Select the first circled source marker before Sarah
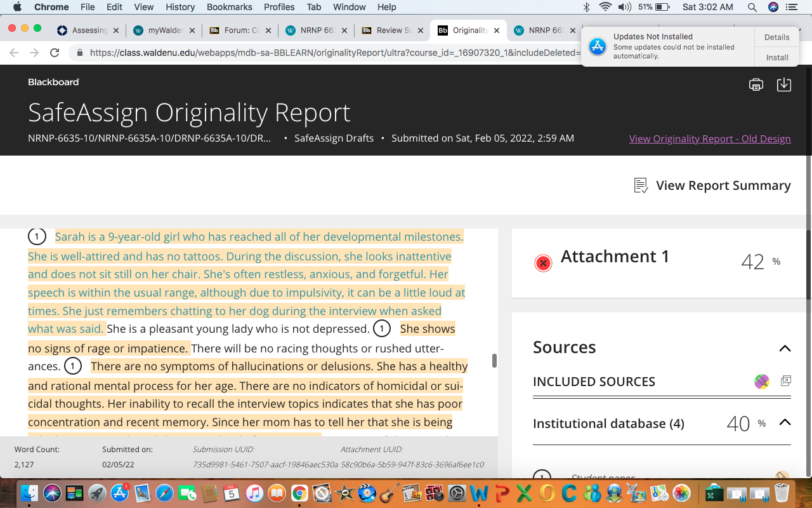The height and width of the screenshot is (508, 812). pos(37,237)
